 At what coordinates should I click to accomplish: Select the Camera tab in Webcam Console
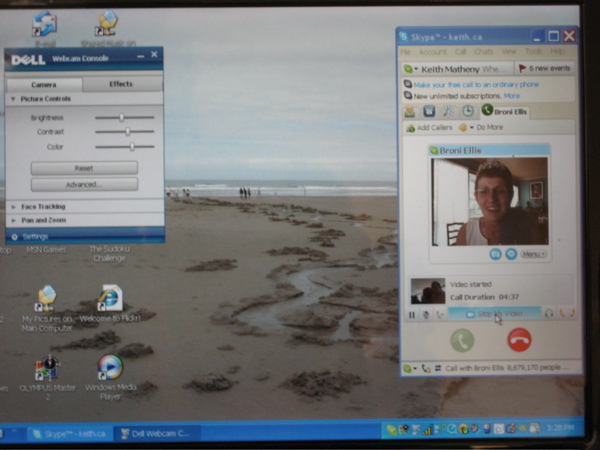[x=44, y=85]
